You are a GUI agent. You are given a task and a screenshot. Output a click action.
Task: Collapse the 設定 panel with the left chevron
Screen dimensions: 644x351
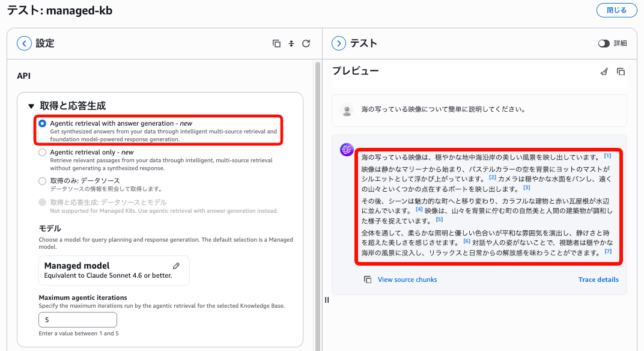(x=24, y=43)
